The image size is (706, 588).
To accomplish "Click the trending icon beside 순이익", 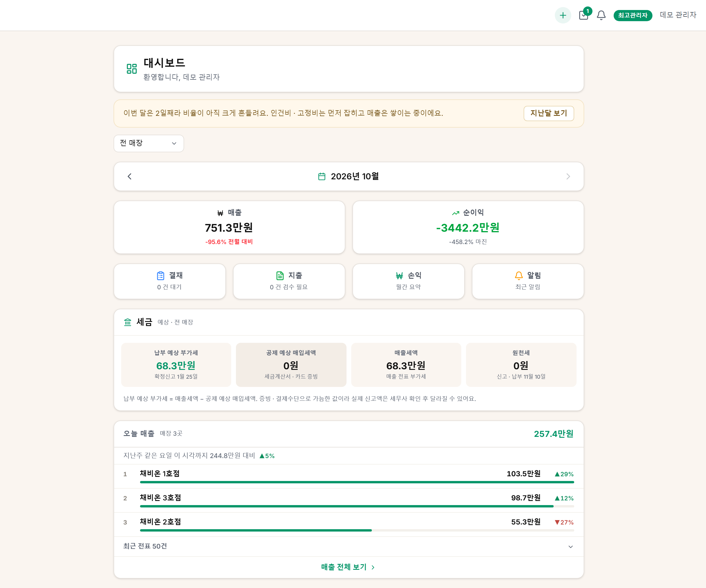I will point(456,213).
